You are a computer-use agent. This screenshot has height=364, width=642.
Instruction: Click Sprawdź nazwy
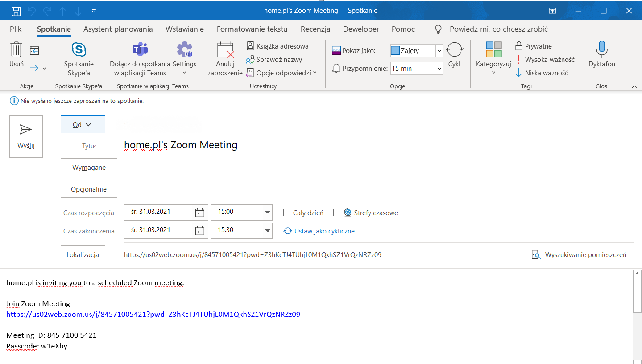click(x=274, y=59)
